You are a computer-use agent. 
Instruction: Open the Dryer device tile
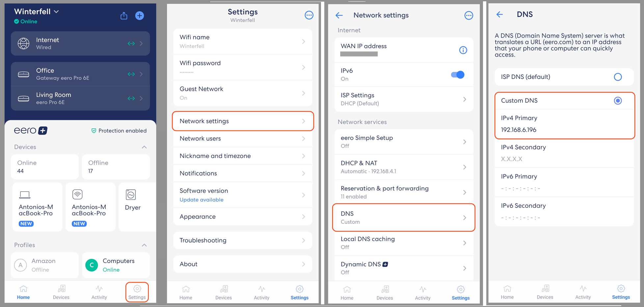(137, 207)
